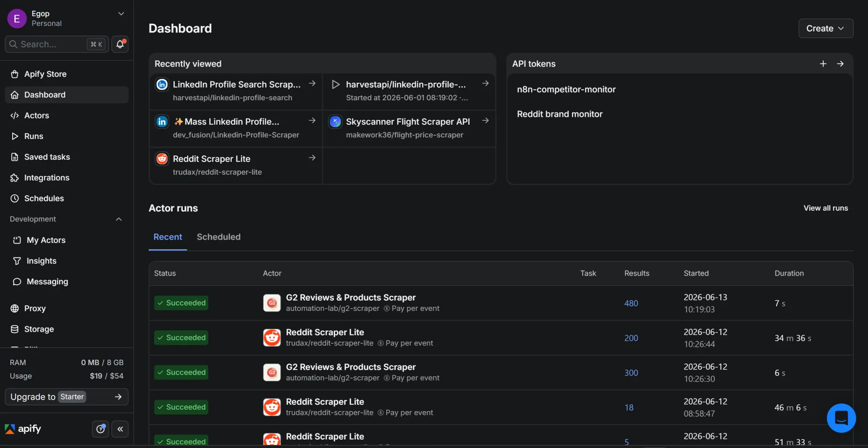Open LinkedIn Profile Search Scraper recently viewed

coord(236,91)
